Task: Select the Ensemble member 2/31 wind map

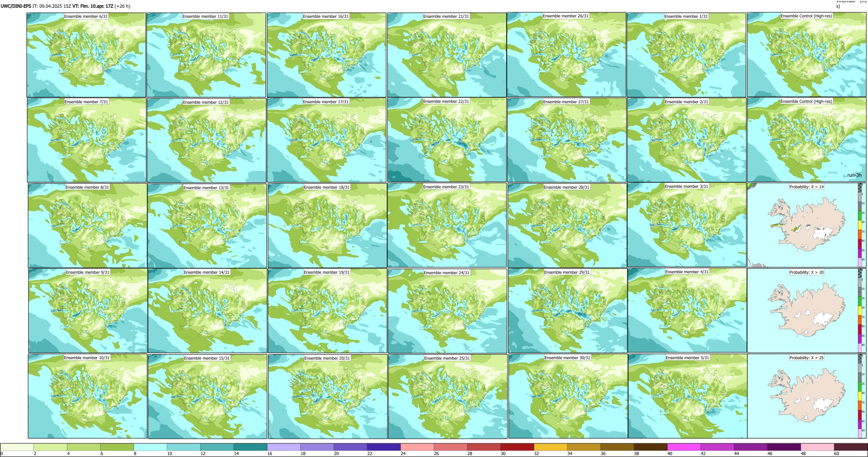Action: pos(687,140)
